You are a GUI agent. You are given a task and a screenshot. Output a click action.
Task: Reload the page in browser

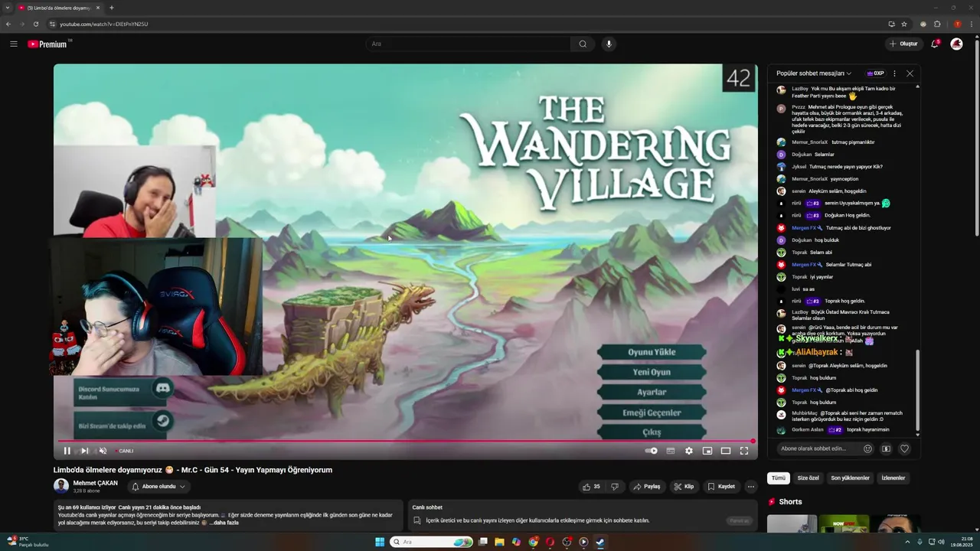pos(36,24)
